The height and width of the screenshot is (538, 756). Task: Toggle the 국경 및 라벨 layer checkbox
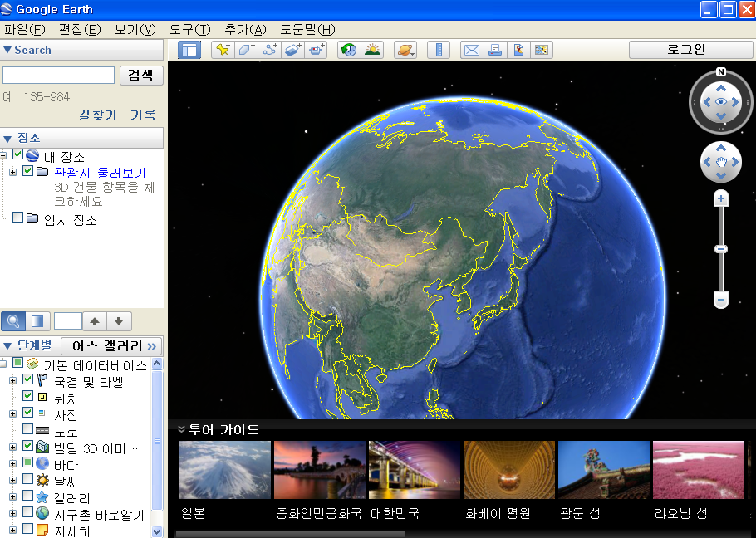[x=28, y=379]
